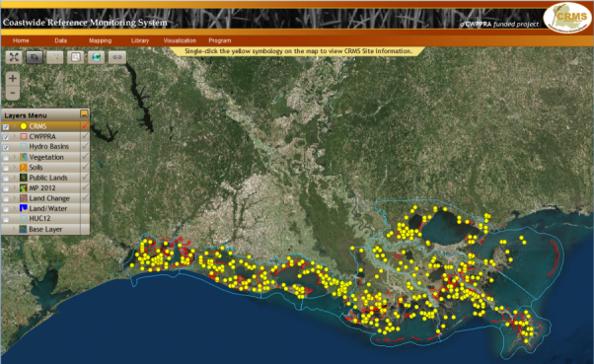Screen dimensions: 594x364
Task: Open the Visualization menu
Action: [180, 40]
